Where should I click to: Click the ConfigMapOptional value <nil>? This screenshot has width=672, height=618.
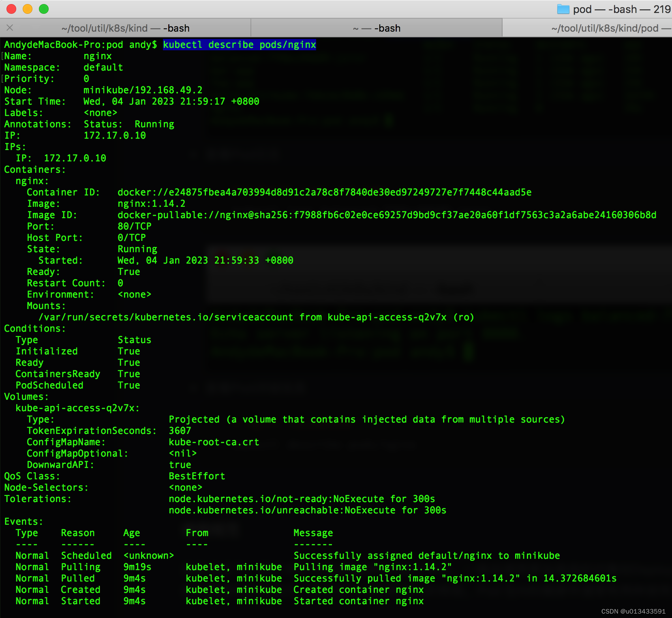coord(183,453)
